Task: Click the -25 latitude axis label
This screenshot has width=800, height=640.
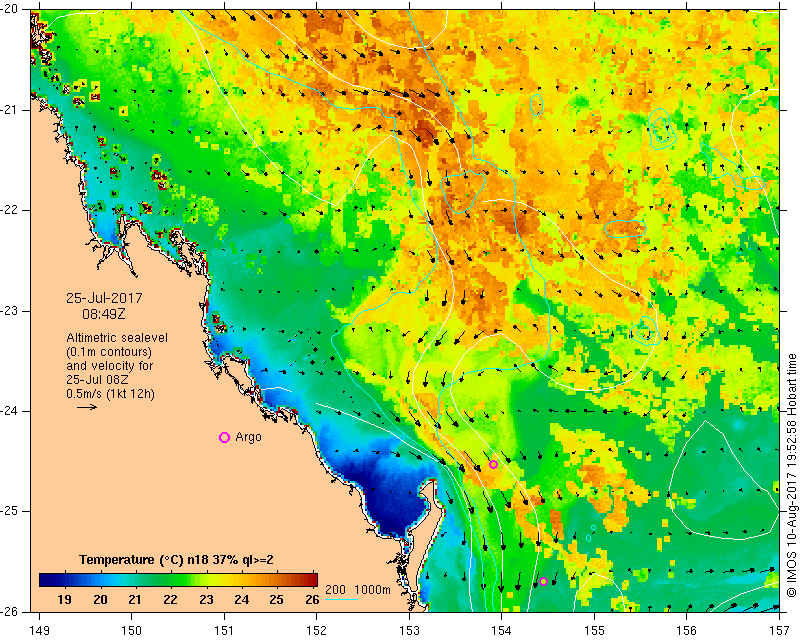Action: [10, 511]
